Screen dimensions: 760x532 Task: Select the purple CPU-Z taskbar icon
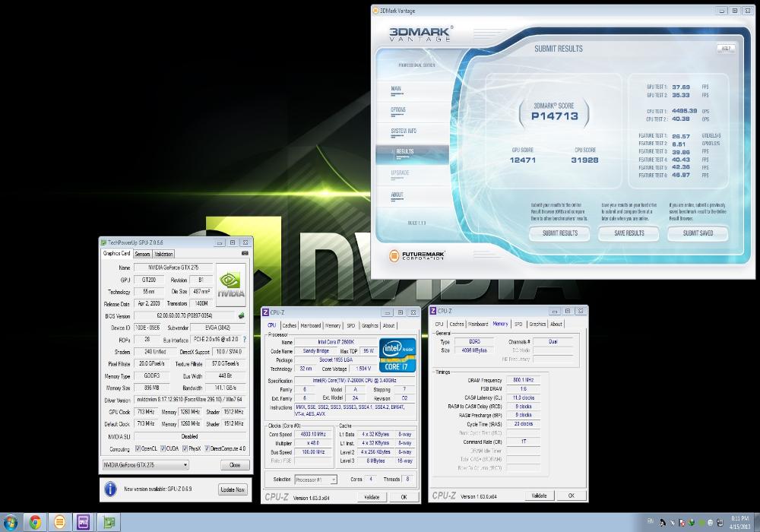[84, 522]
